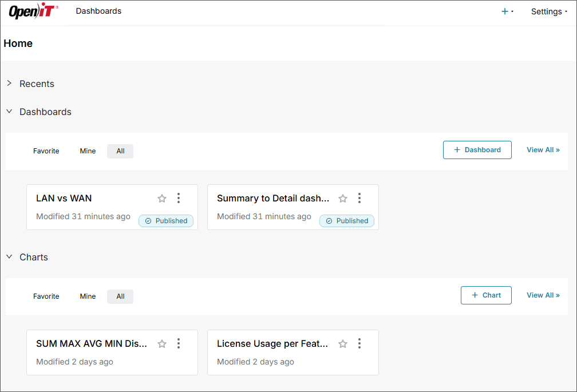Open the Summary to Detail dash... title
This screenshot has width=577, height=392.
pos(273,198)
